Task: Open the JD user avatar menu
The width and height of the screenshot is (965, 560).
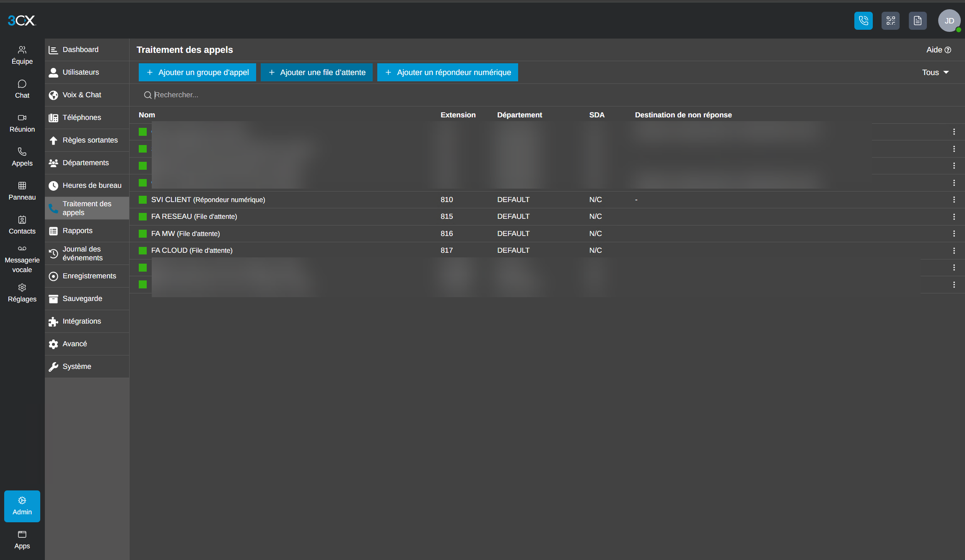Action: point(949,21)
